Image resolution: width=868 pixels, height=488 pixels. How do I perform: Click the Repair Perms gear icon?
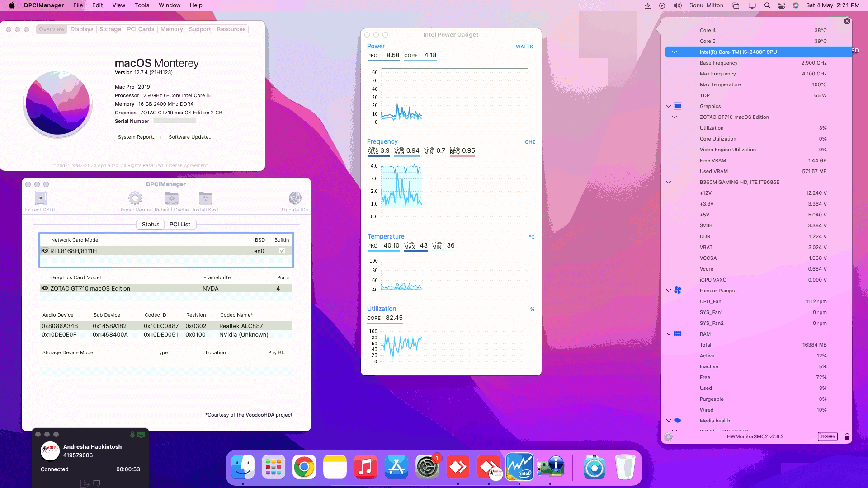(135, 198)
